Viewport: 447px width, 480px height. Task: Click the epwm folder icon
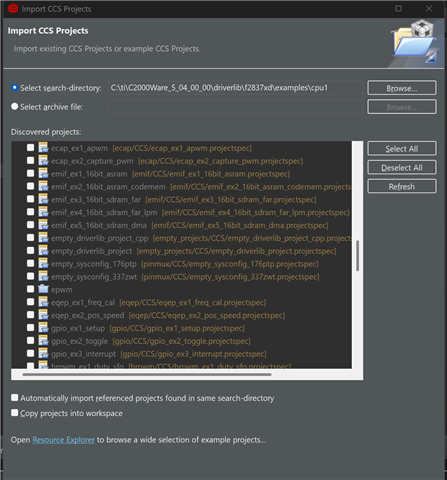click(x=43, y=289)
